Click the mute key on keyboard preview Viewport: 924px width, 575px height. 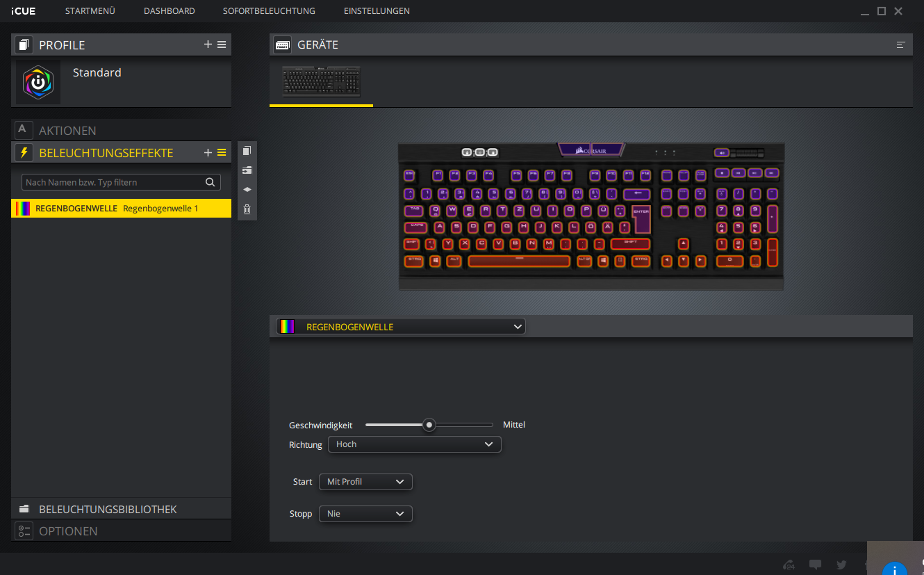pos(722,152)
